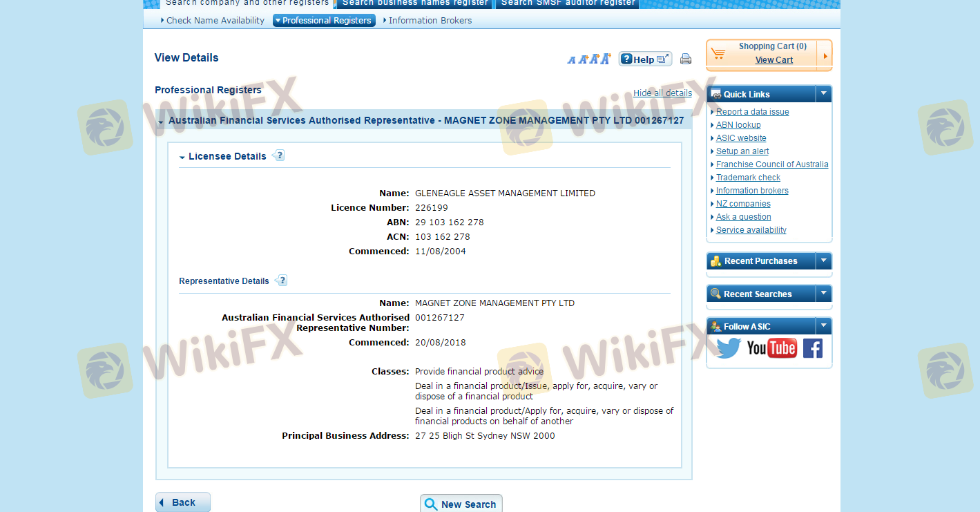The image size is (980, 512).
Task: Click the View Details page heading
Action: coord(186,58)
